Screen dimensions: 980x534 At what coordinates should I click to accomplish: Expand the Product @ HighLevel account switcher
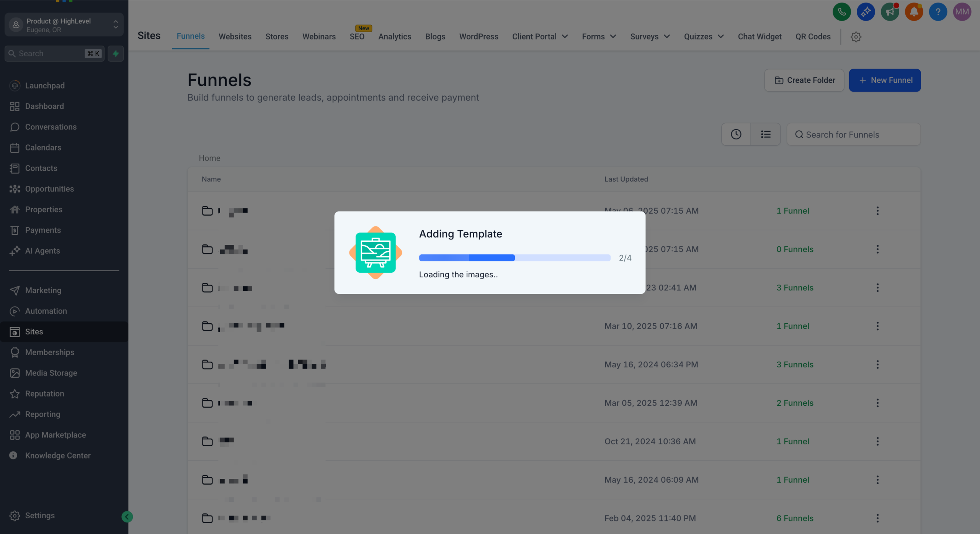[64, 25]
